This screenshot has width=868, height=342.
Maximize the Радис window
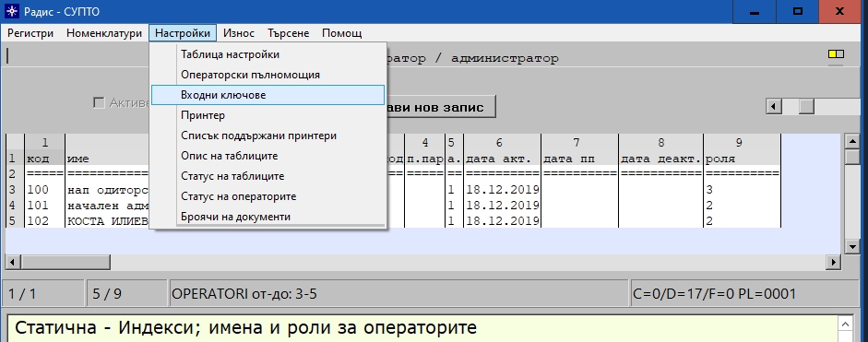797,12
